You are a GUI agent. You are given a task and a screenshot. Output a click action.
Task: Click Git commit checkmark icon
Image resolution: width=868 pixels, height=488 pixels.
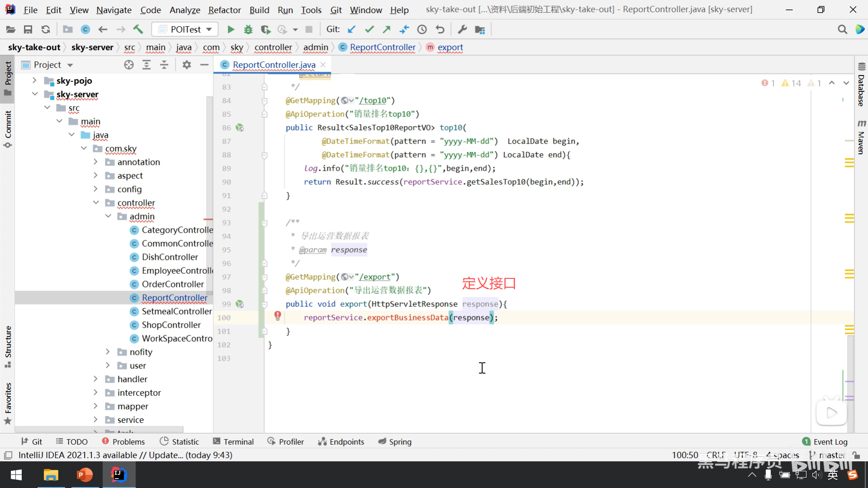point(369,29)
